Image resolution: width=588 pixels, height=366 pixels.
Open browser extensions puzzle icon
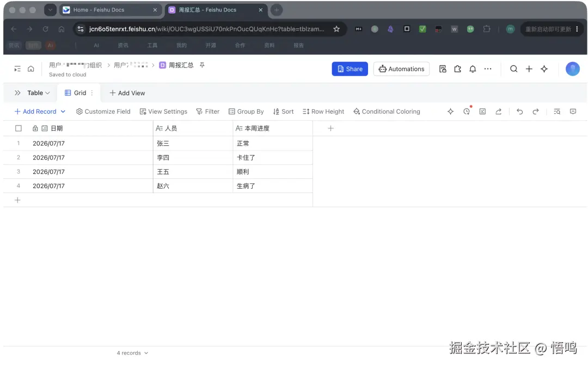pos(486,29)
